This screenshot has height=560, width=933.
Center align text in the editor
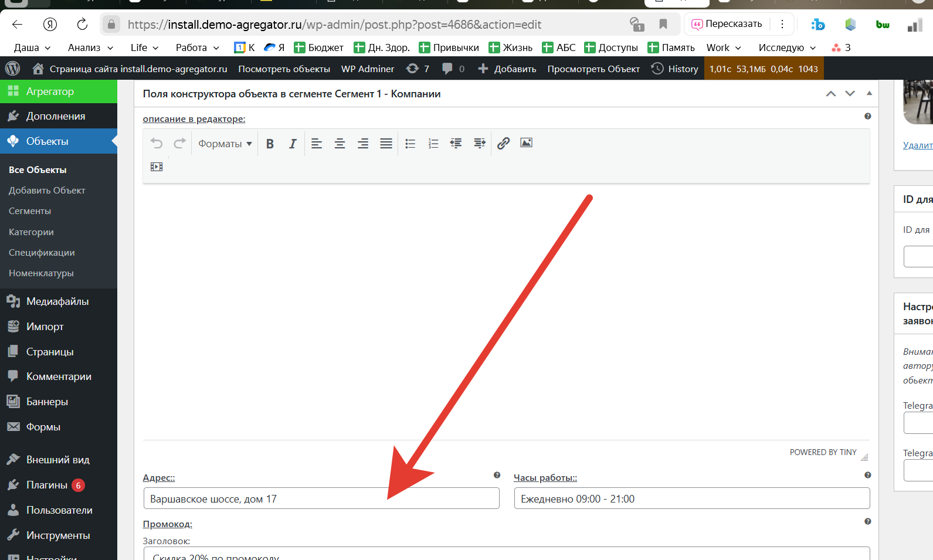click(340, 144)
